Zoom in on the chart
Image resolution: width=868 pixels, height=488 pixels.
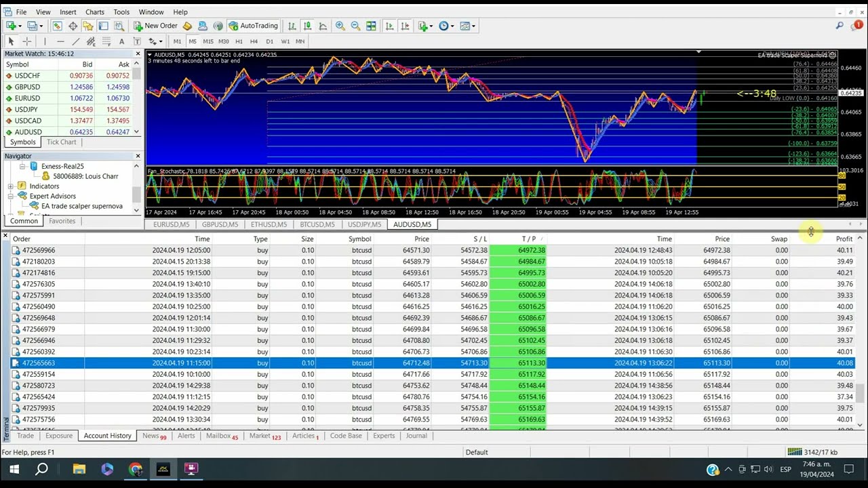pos(340,26)
